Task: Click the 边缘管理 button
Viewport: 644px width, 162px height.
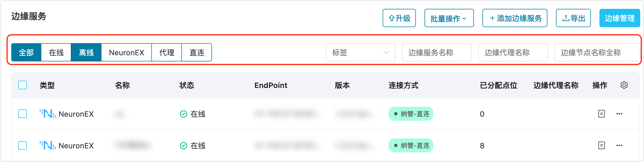Action: click(620, 18)
